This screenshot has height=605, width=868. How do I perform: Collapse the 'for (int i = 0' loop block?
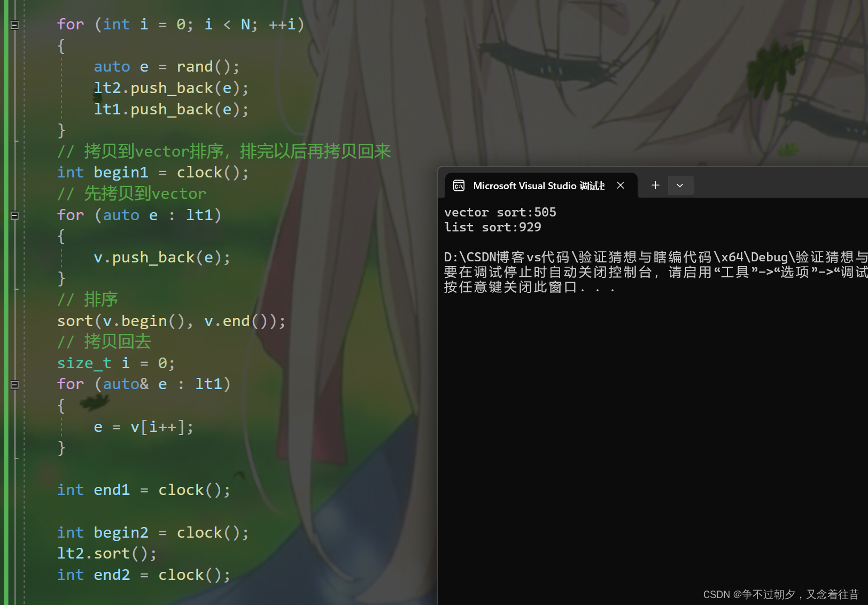point(14,25)
